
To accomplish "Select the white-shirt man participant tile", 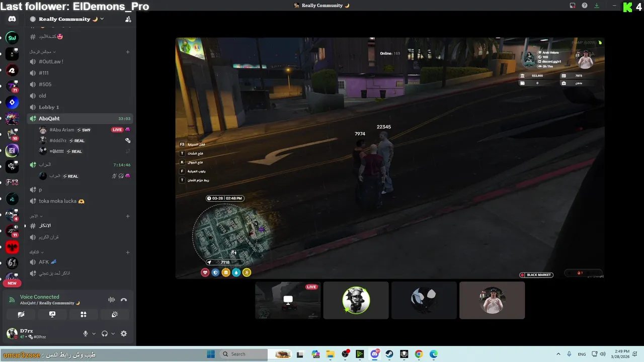I will [492, 300].
